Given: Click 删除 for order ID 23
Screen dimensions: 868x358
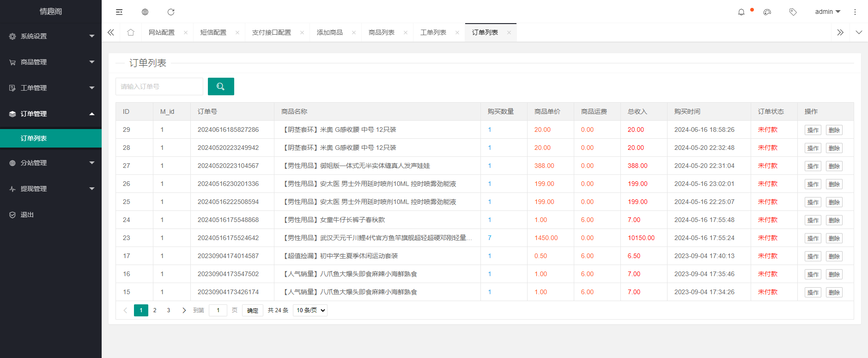Looking at the screenshot, I should click(x=834, y=238).
